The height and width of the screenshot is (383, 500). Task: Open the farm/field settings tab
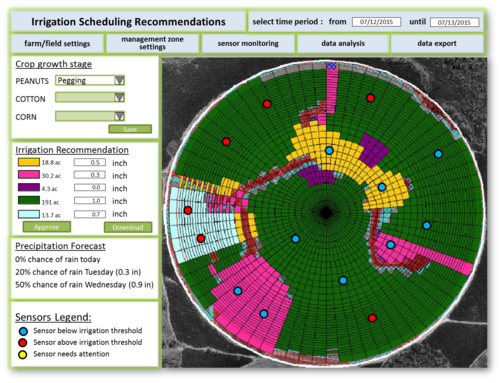(x=57, y=44)
